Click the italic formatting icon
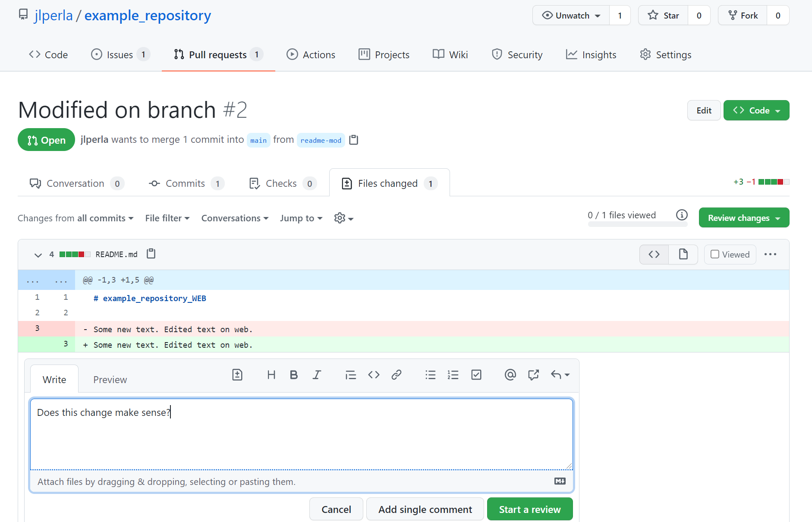 (x=317, y=375)
